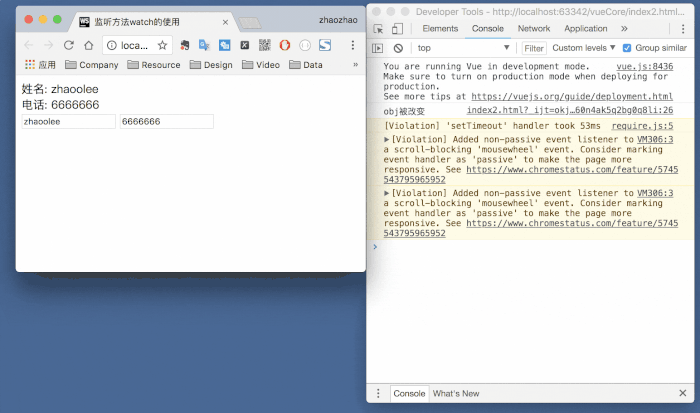The image size is (700, 413).
Task: Click the grey round extension icon
Action: pyautogui.click(x=305, y=45)
